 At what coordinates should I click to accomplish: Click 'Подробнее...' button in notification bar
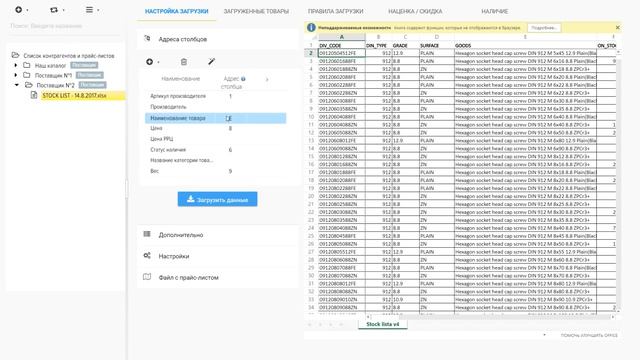click(544, 28)
